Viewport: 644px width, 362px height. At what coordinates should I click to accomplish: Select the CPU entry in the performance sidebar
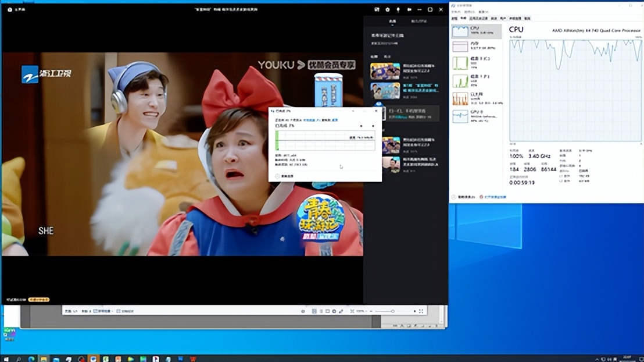(477, 31)
